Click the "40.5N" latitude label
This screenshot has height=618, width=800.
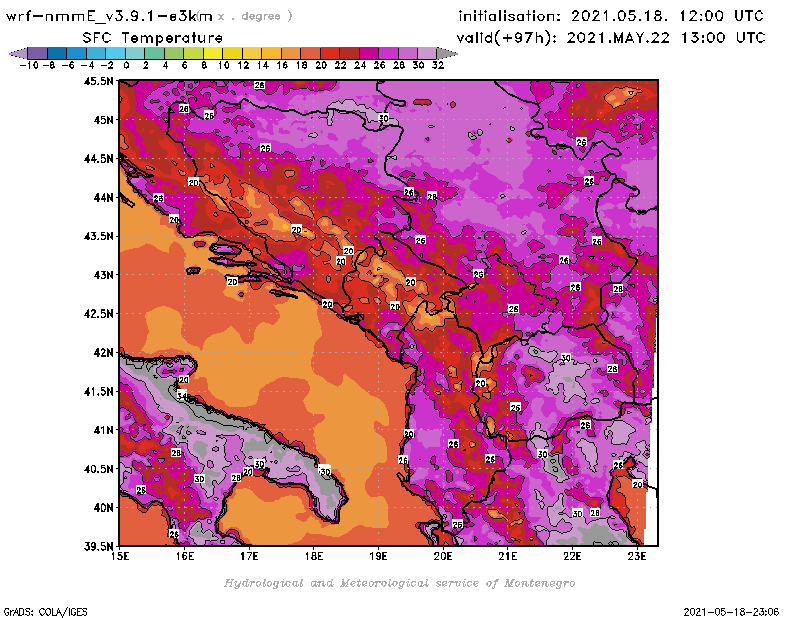coord(98,469)
